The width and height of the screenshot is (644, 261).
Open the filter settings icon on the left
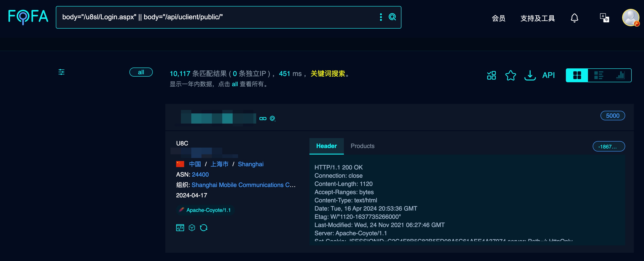pos(61,72)
